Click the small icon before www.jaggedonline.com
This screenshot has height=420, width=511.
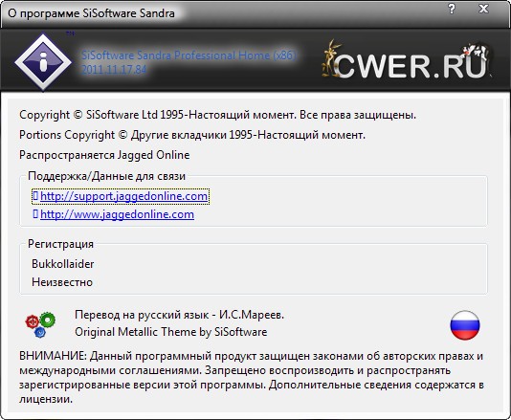tap(35, 213)
